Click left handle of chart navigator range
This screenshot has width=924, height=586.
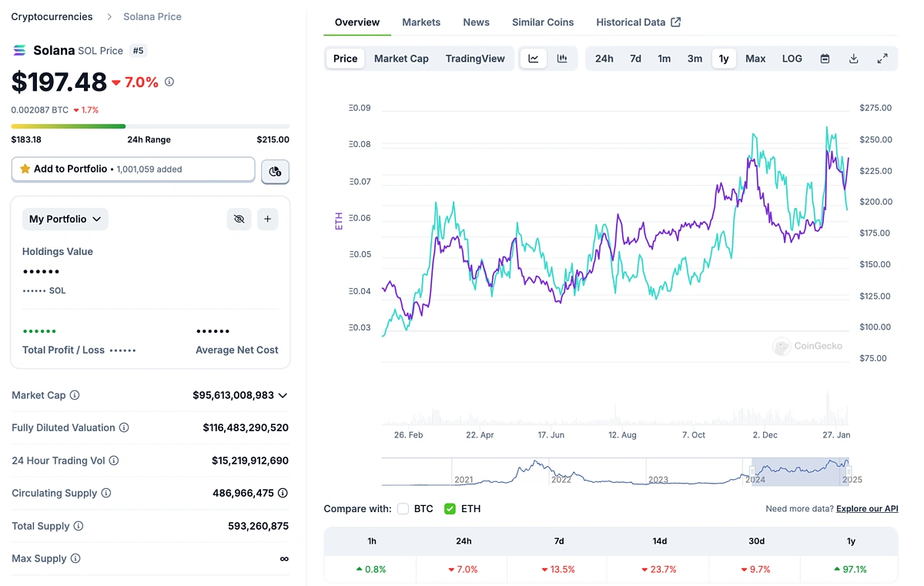click(752, 472)
